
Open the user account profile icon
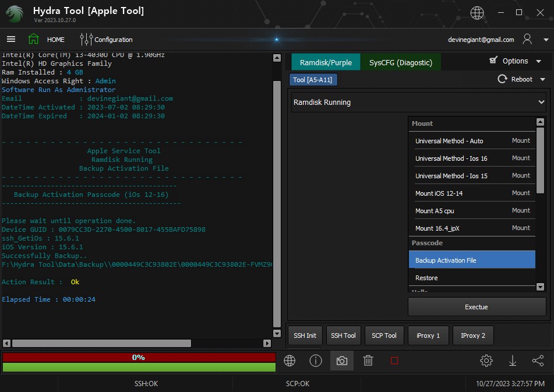tap(527, 39)
